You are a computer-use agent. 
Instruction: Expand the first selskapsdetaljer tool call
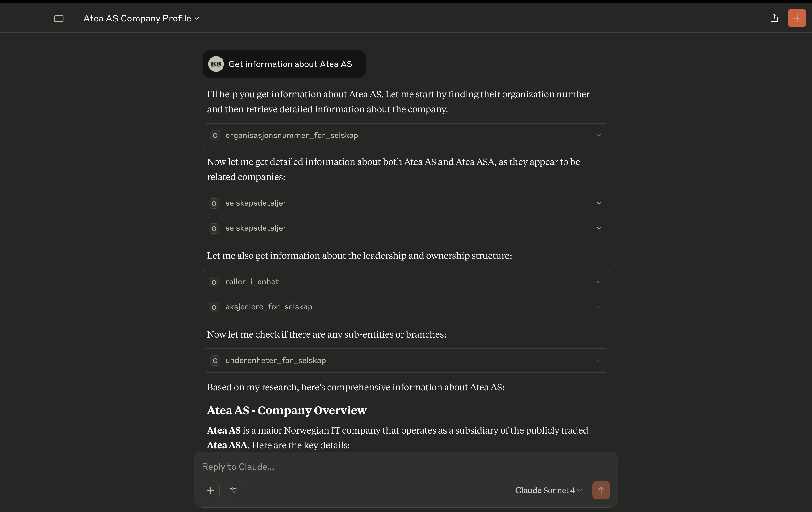click(x=599, y=203)
